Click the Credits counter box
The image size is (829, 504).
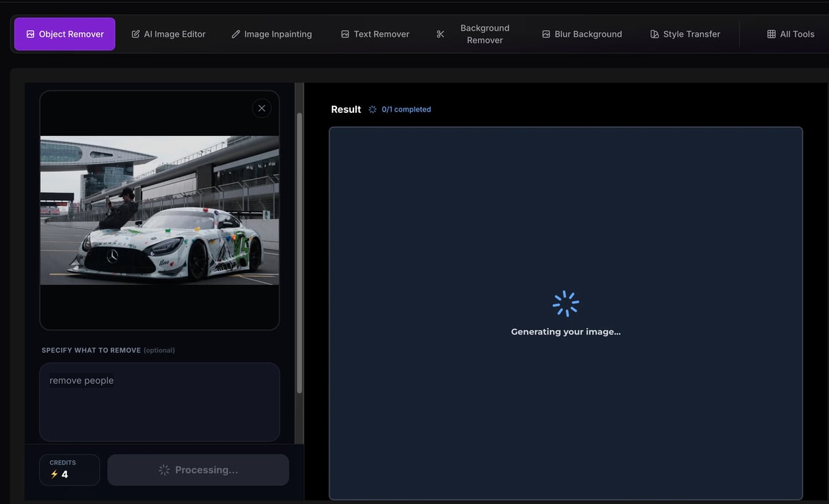click(70, 469)
